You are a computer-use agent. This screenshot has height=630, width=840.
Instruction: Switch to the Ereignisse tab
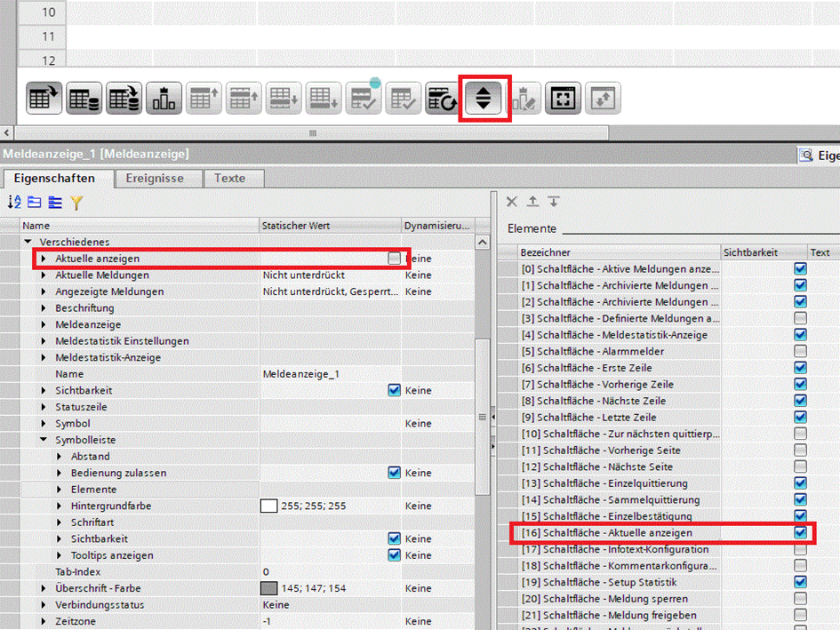159,179
